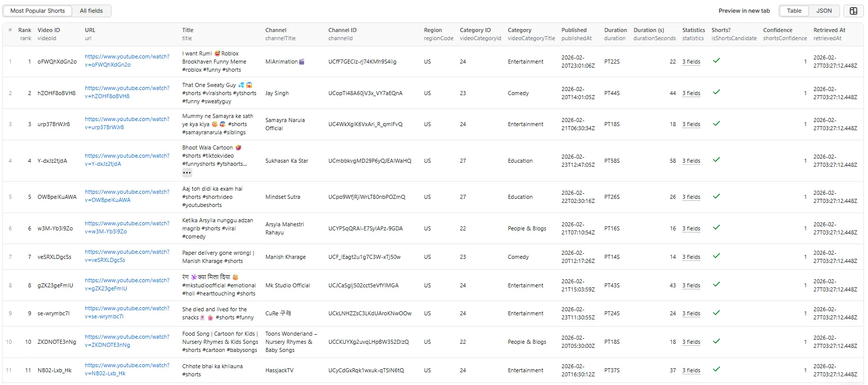Open the layout columns icon at top right
This screenshot has height=385, width=868.
tap(854, 11)
